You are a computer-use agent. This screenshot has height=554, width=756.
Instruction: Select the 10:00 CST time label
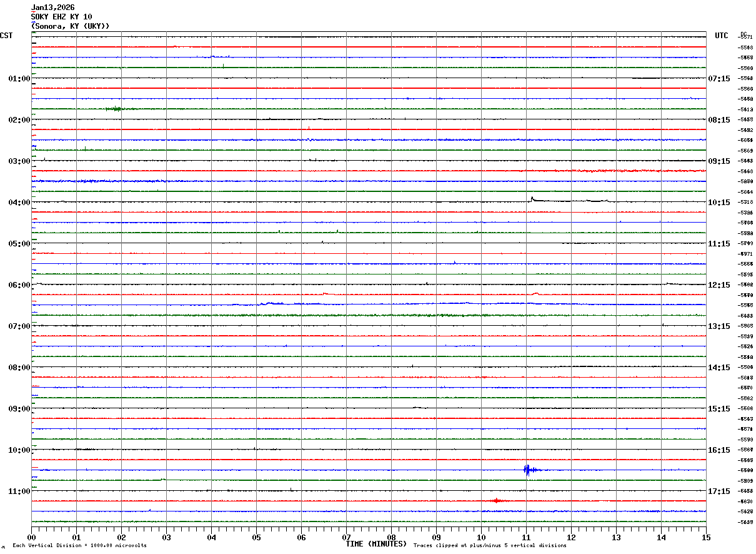[x=19, y=450]
